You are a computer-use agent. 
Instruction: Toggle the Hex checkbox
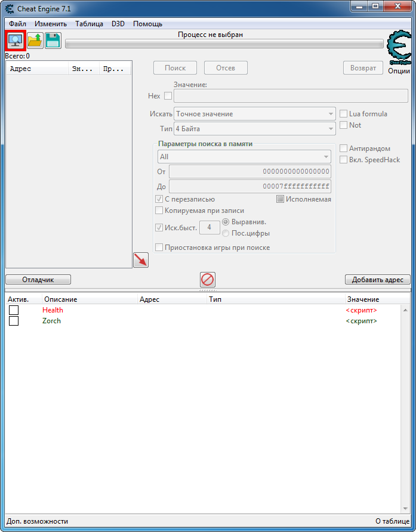click(168, 96)
